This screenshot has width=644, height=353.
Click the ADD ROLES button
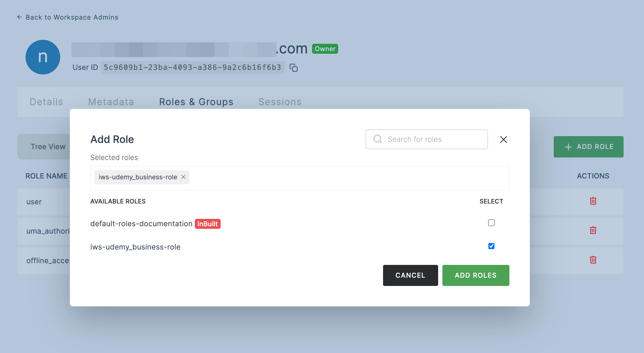click(x=476, y=275)
